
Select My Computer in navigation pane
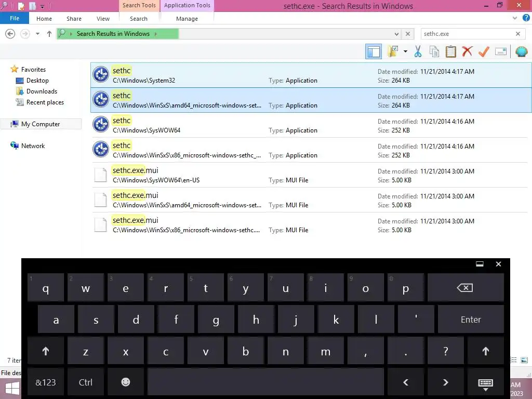coord(41,124)
